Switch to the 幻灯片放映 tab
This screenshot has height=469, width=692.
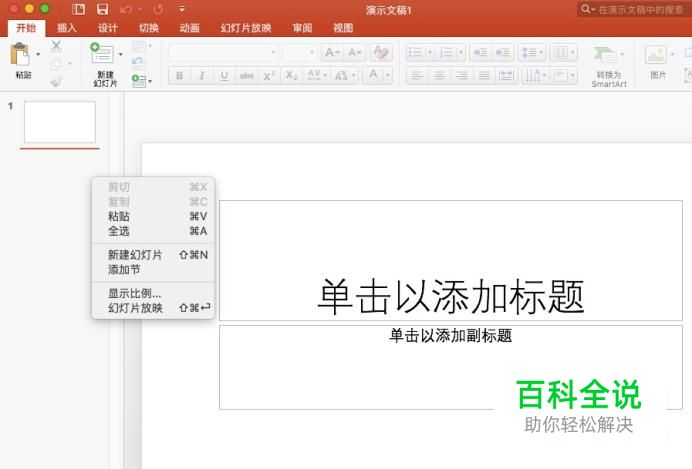[246, 28]
